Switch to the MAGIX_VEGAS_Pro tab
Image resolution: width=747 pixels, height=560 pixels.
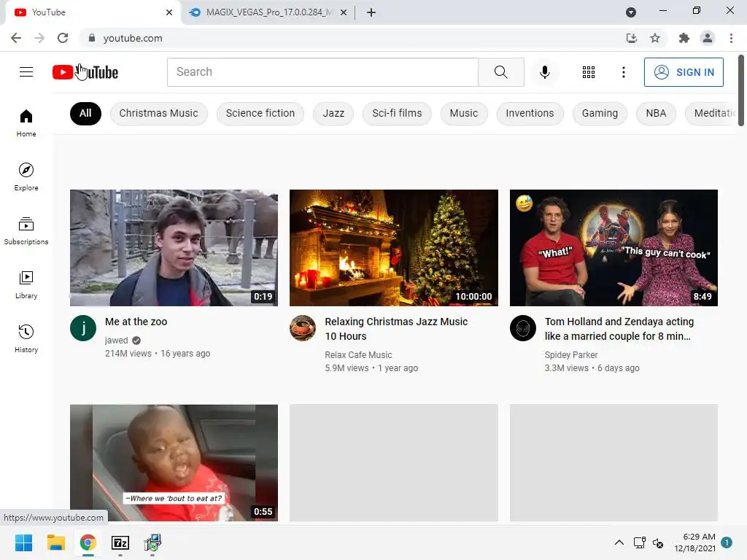(x=268, y=12)
